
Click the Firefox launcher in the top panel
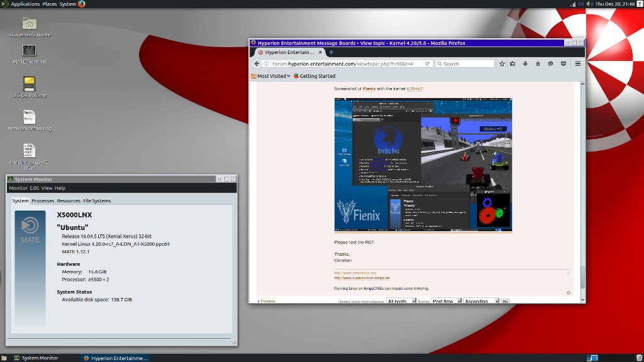(x=81, y=4)
